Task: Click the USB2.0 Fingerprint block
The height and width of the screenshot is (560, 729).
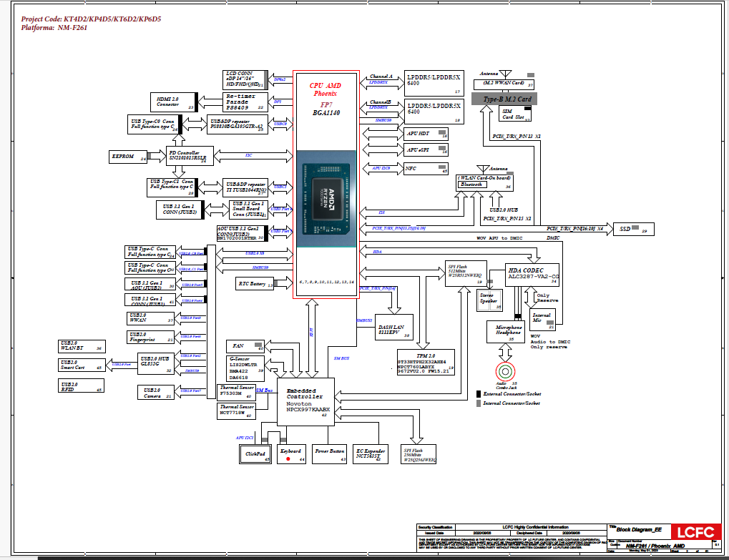Action: tap(151, 338)
